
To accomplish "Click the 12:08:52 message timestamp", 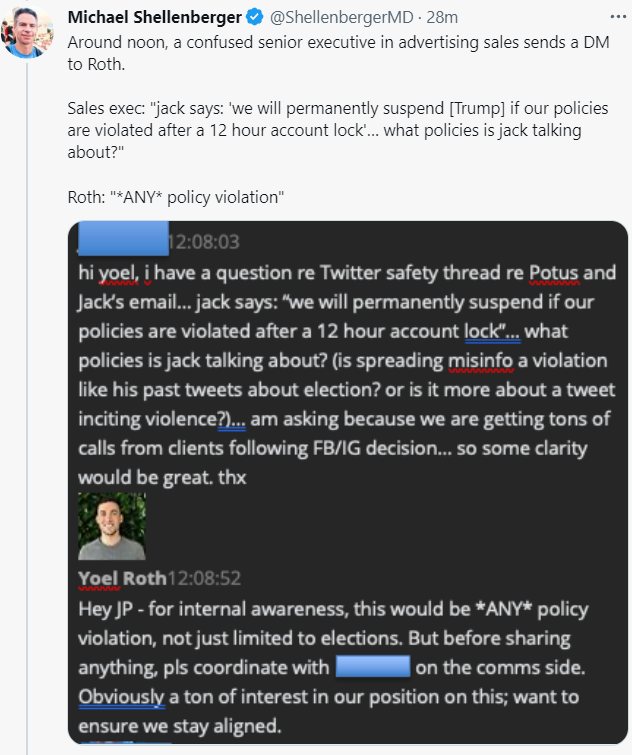I will [205, 580].
